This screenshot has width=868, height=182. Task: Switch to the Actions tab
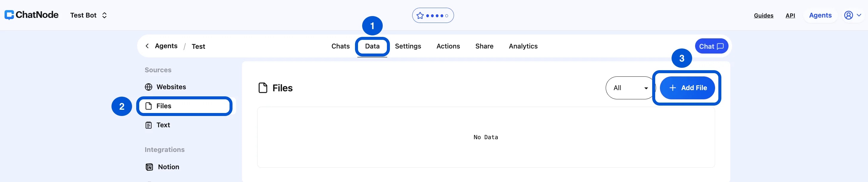coord(448,46)
